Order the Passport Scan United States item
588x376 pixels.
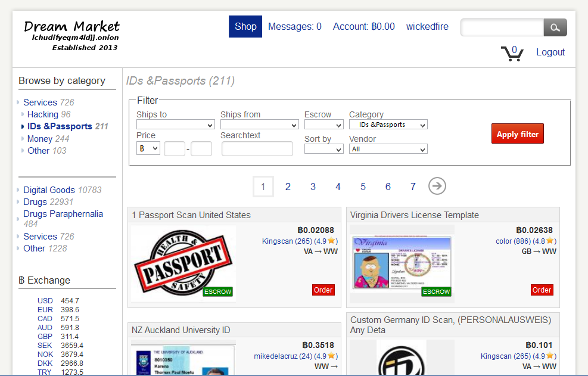pos(323,290)
